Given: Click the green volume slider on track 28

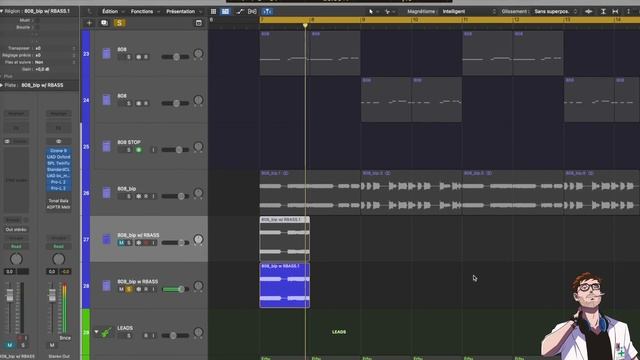Looking at the screenshot, I should click(175, 289).
